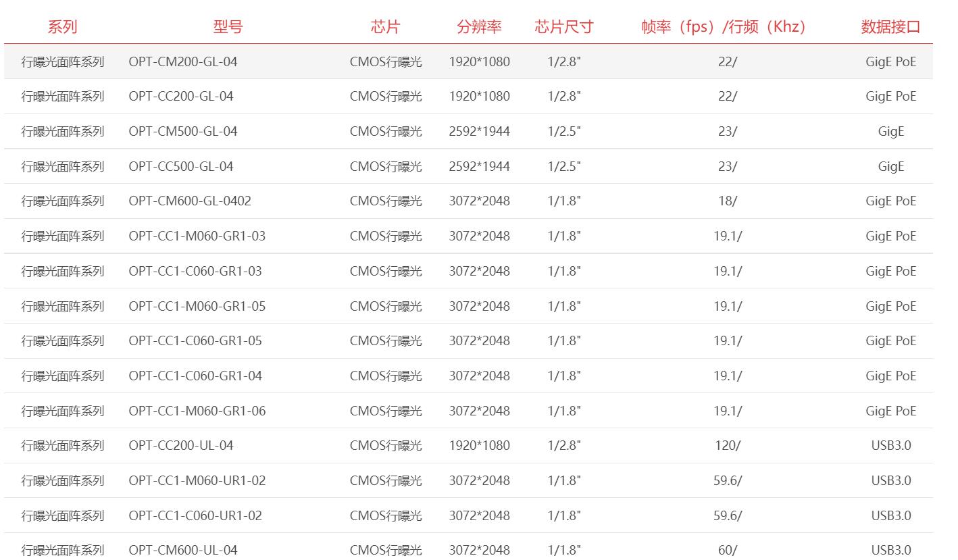Open model OPT-CC1-C060-GR1-03
The width and height of the screenshot is (958, 560).
(195, 271)
